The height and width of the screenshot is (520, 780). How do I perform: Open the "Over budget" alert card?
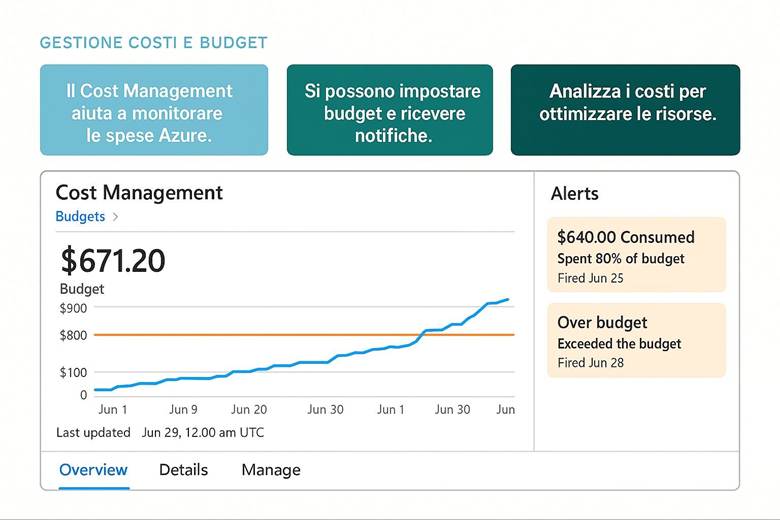click(x=636, y=341)
